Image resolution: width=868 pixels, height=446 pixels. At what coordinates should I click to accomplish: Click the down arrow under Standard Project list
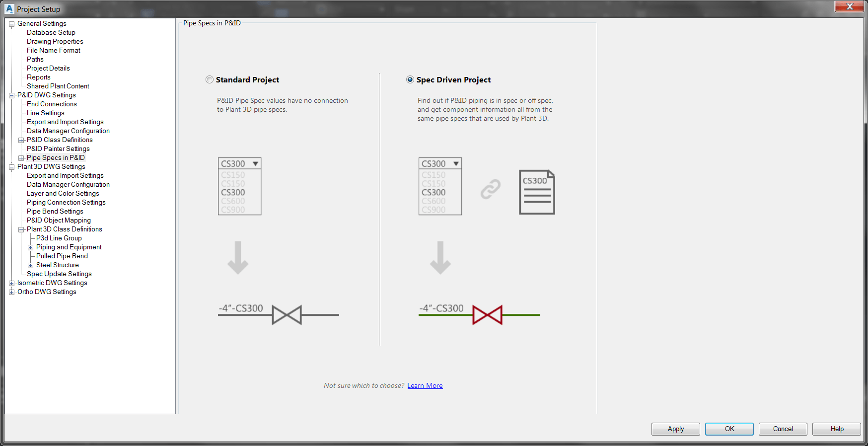238,258
